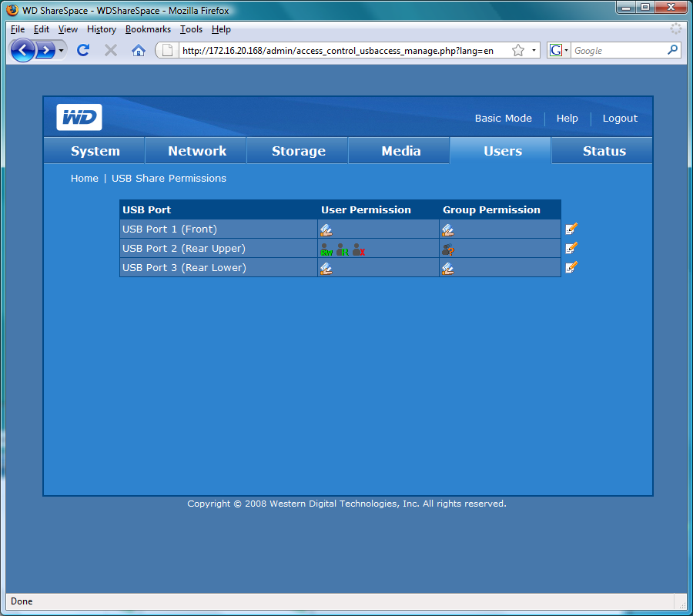Click the page identity icon in address bar

pos(167,50)
